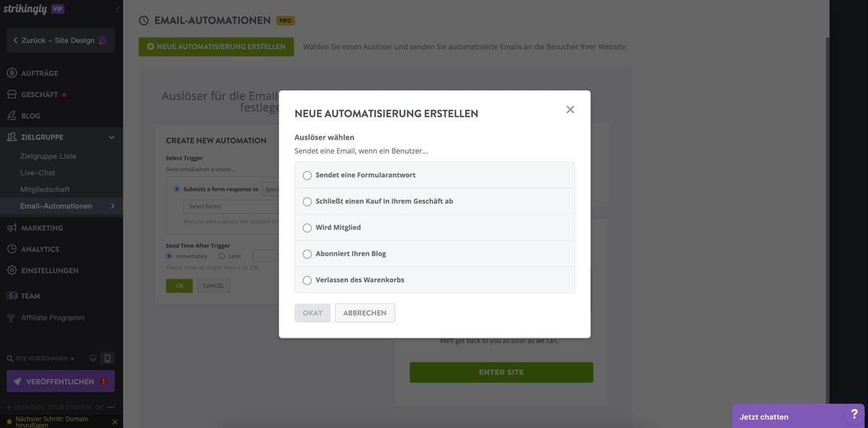
Task: Switch to desktop preview mode
Action: point(92,357)
